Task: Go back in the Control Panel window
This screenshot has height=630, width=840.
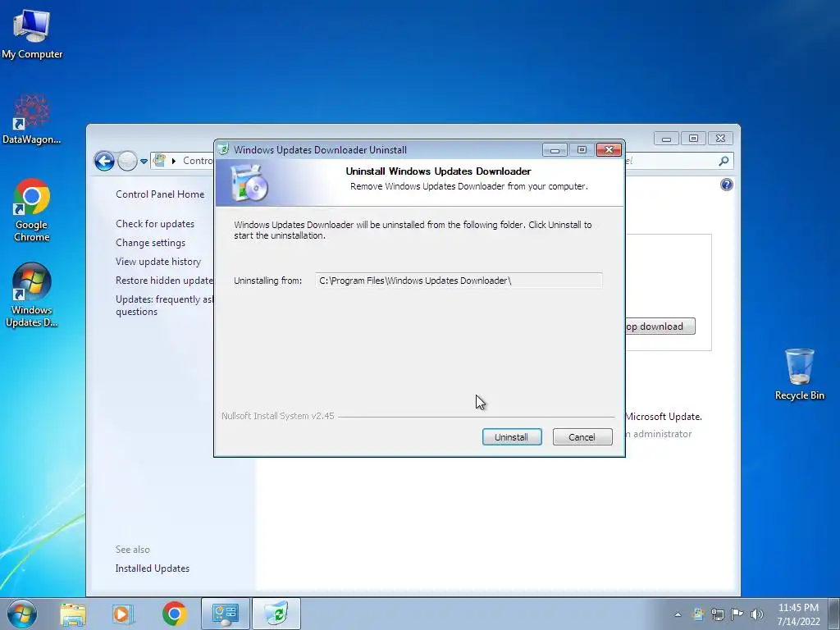Action: (x=104, y=161)
